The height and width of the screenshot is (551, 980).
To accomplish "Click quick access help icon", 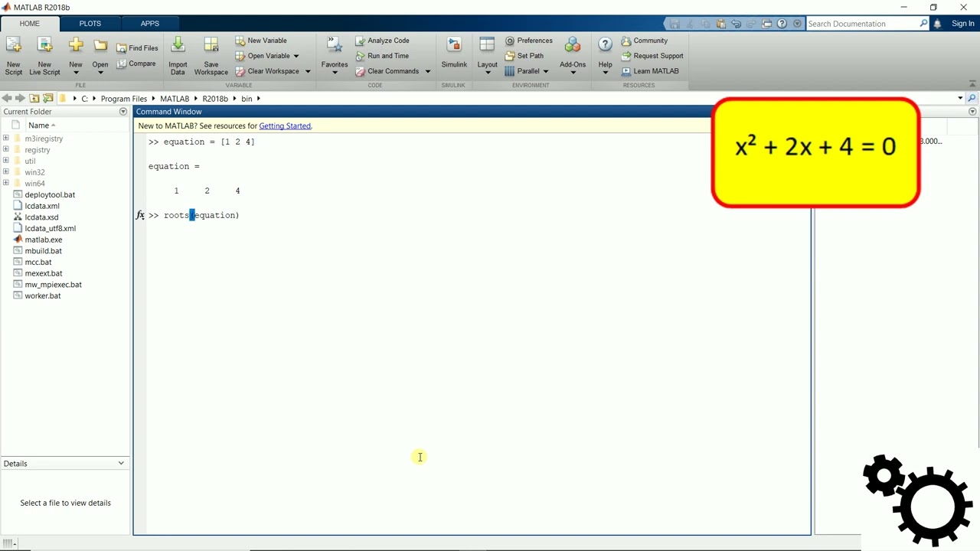I will (782, 24).
